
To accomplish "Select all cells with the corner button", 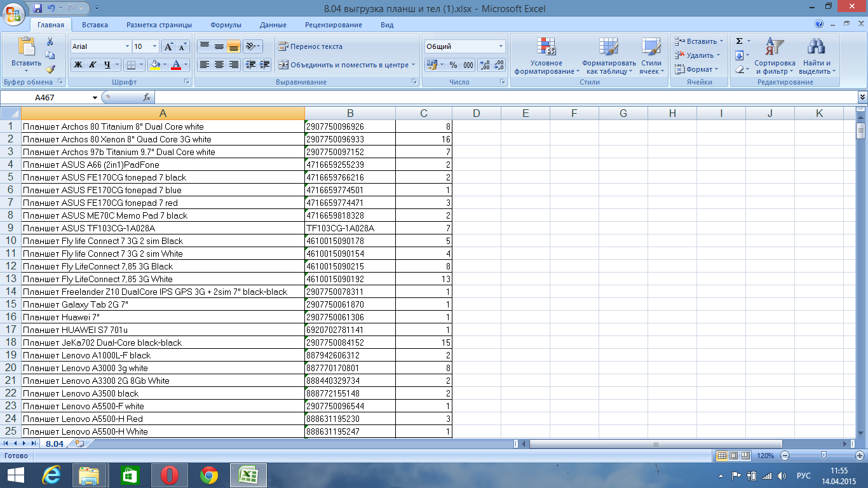I will tap(11, 113).
